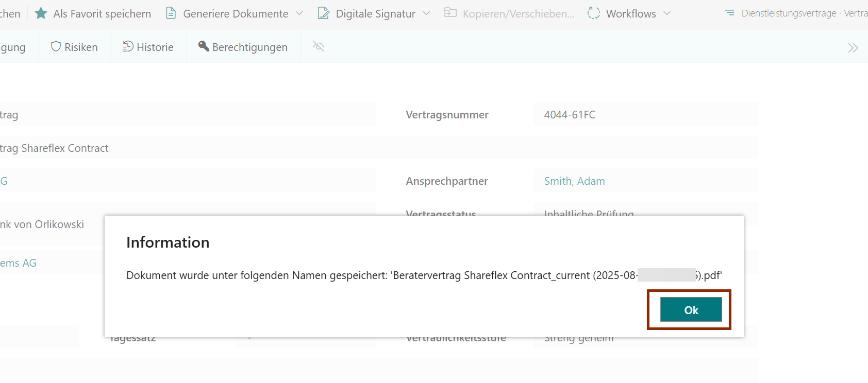Click the Historie clock icon
Image resolution: width=868 pixels, height=383 pixels.
coord(128,47)
